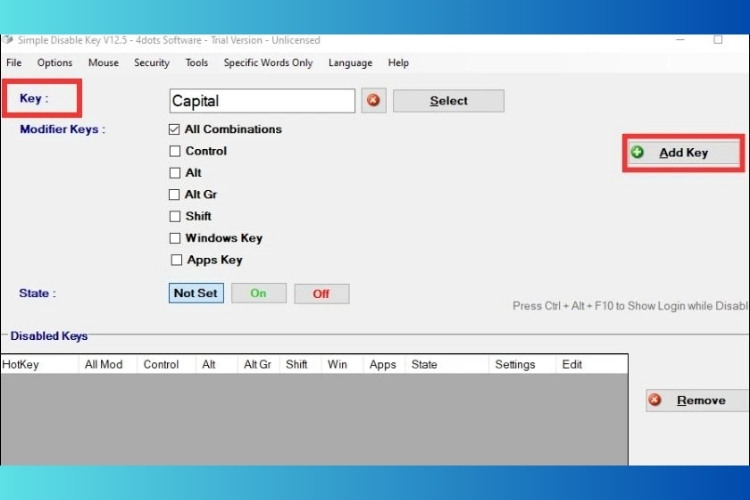Click the green plus Add Key icon
The width and height of the screenshot is (750, 500).
[638, 152]
